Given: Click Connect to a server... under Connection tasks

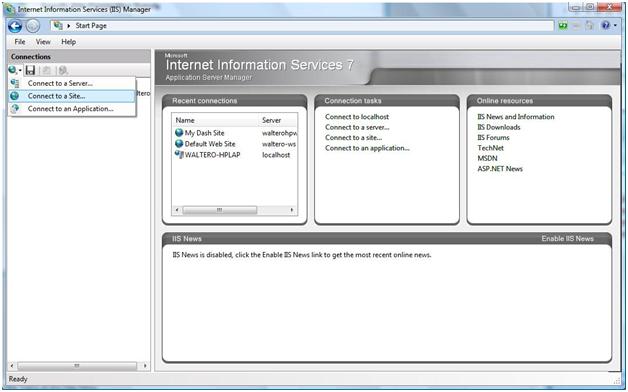Looking at the screenshot, I should (x=357, y=127).
